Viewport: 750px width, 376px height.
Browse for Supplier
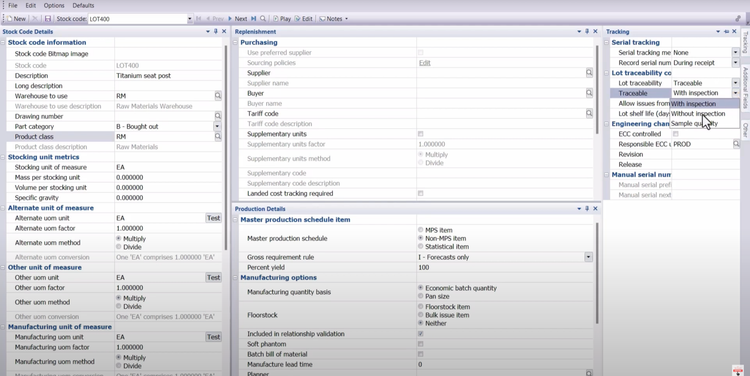click(589, 73)
